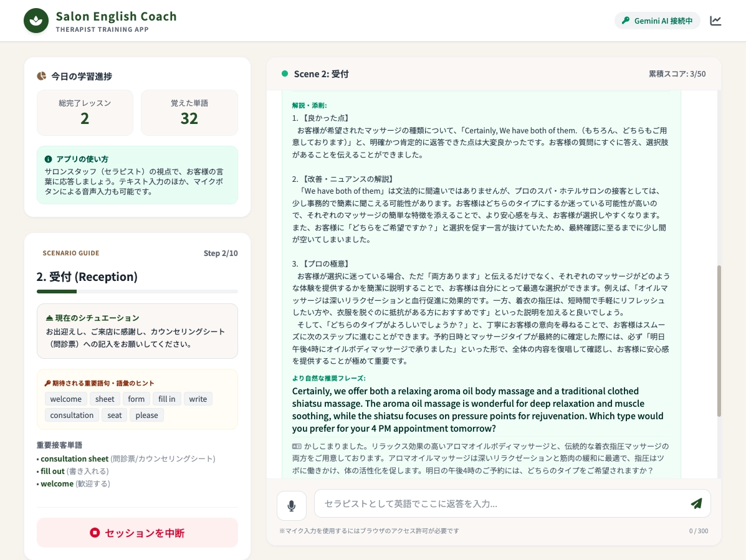The width and height of the screenshot is (746, 560).
Task: Click the '0 / 300' character counter
Action: [699, 531]
